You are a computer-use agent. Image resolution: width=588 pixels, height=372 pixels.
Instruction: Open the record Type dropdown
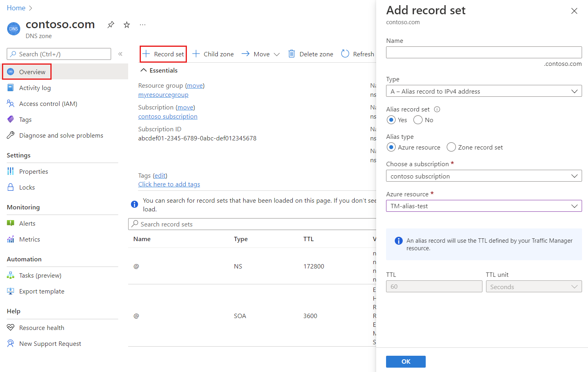coord(484,91)
